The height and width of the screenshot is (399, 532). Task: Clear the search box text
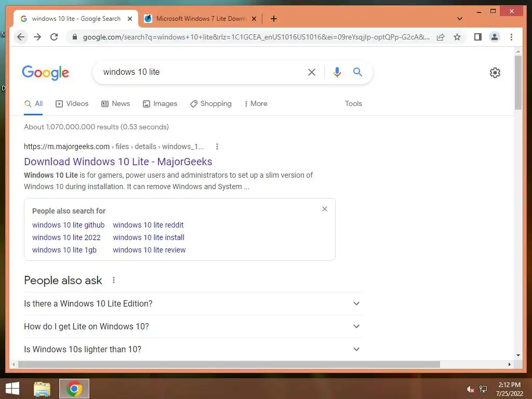(x=312, y=72)
